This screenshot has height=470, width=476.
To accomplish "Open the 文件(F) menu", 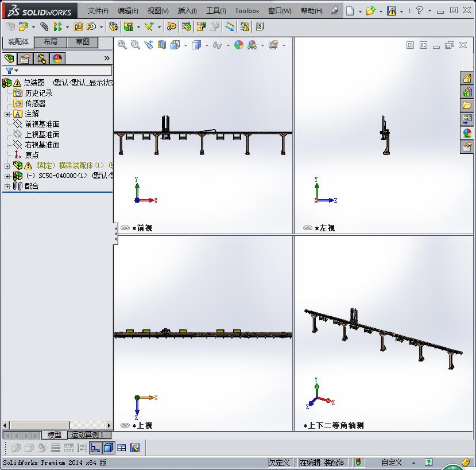I will 98,11.
